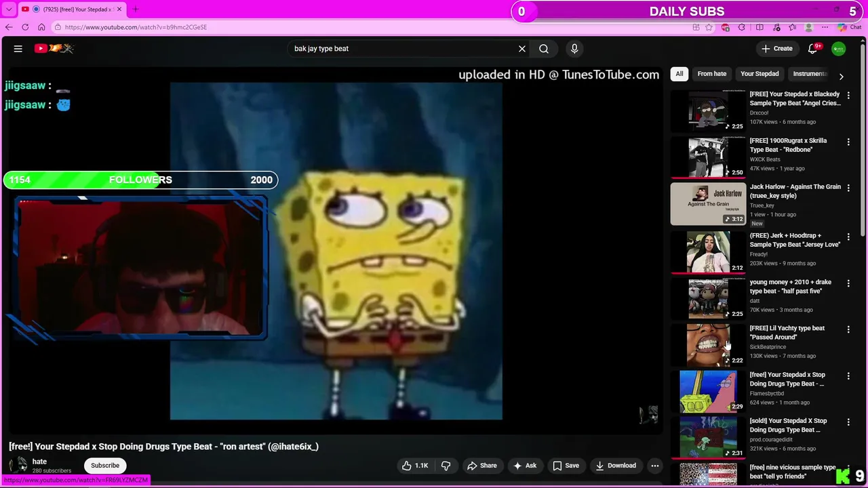
Task: Click the SpongeBob video player area
Action: click(x=336, y=251)
